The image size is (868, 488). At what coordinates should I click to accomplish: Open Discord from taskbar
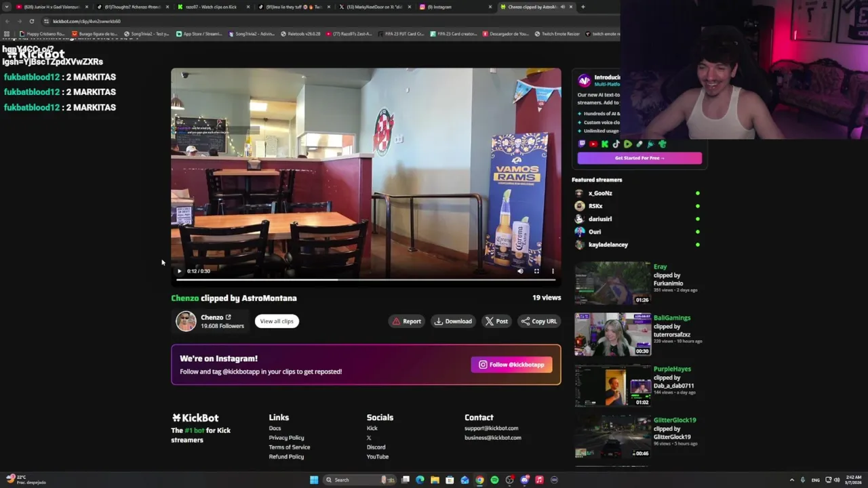(524, 480)
